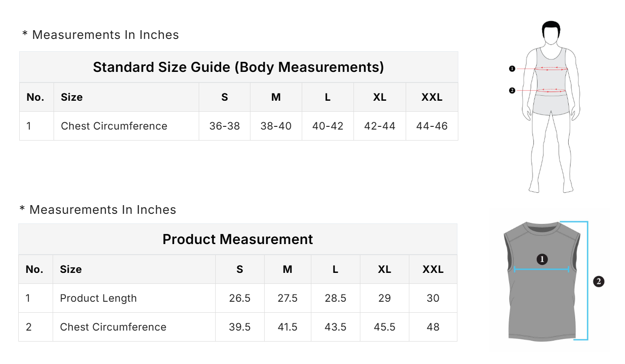The height and width of the screenshot is (364, 625).
Task: Click M column header in Product Measurement table
Action: (x=288, y=269)
